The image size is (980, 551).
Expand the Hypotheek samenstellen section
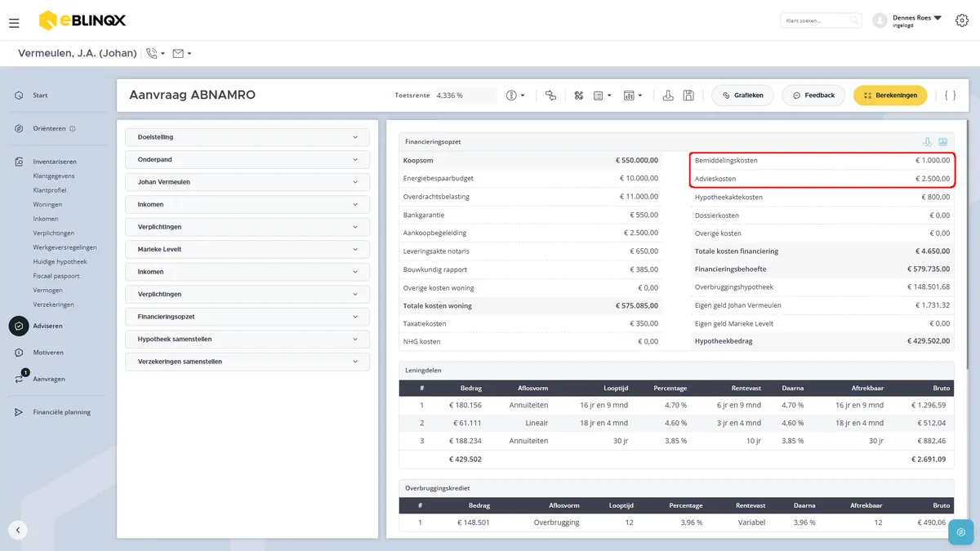[x=247, y=339]
